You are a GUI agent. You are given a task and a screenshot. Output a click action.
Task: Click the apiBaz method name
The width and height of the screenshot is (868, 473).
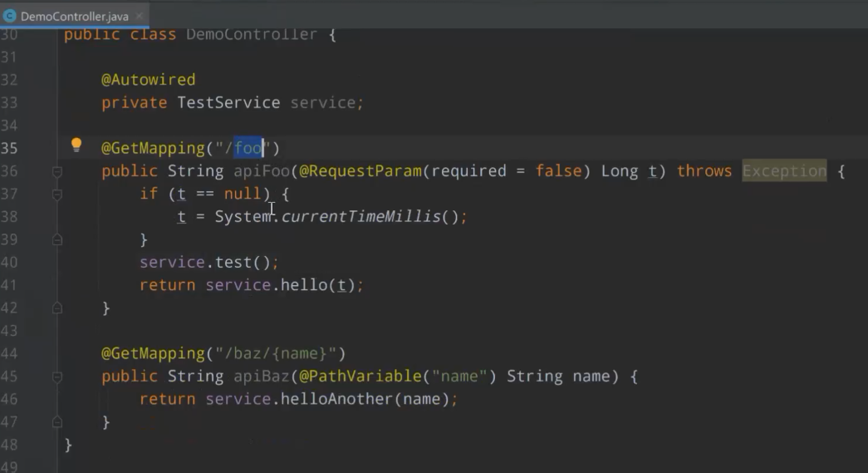point(262,377)
